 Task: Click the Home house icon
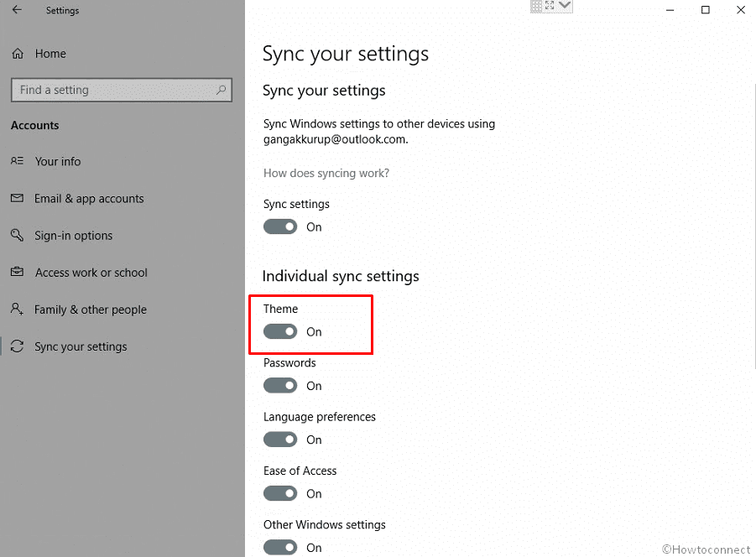(x=17, y=53)
